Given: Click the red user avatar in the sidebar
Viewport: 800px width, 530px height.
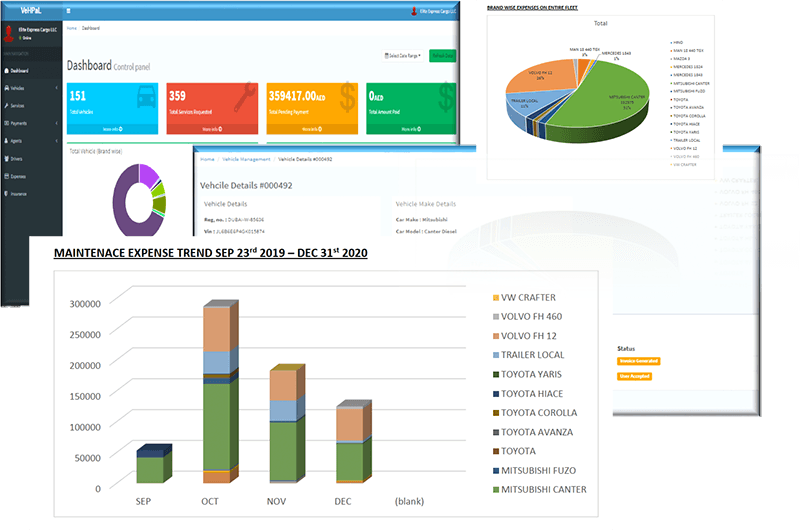Looking at the screenshot, I should (x=8, y=34).
